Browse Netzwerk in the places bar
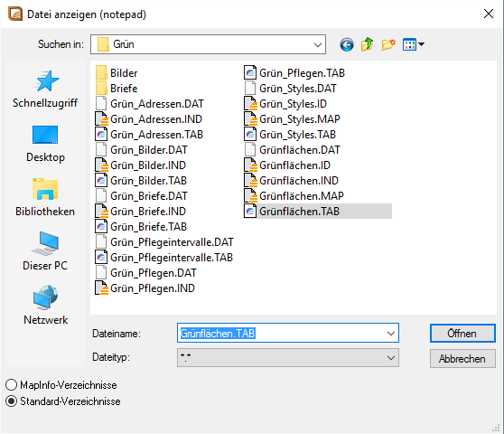Viewport: 504px width, 434px height. pyautogui.click(x=45, y=306)
